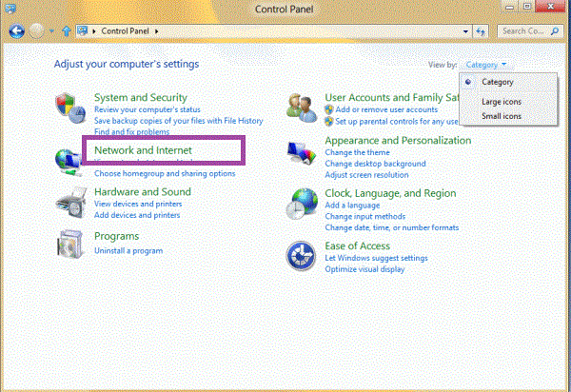Screen dimensions: 571x392
Task: Select Large icons view option
Action: pos(502,102)
